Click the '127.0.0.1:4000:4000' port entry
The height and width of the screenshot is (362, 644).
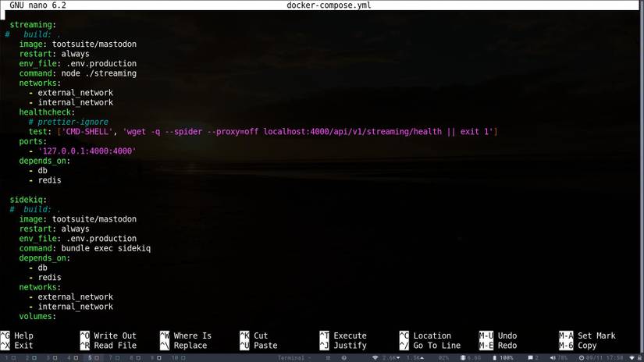[87, 151]
